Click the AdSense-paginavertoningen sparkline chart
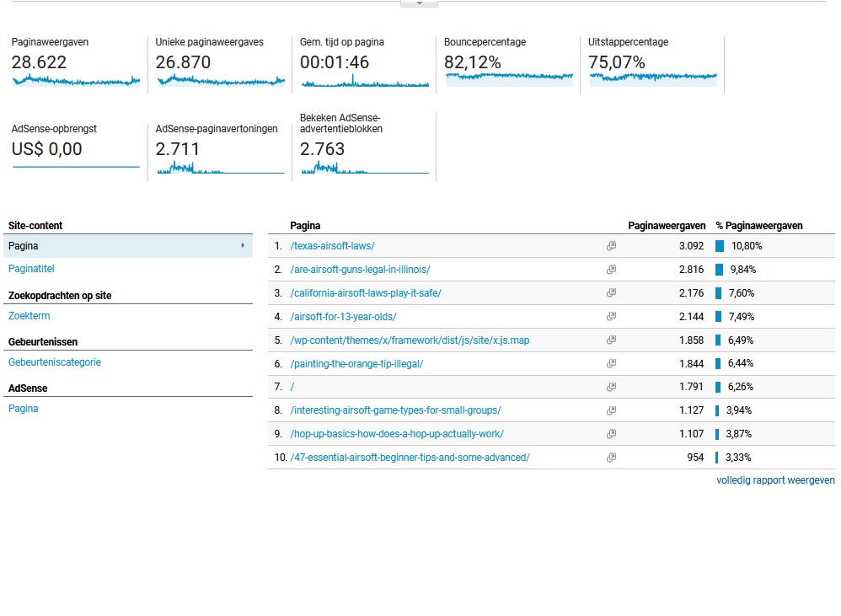 coord(221,168)
